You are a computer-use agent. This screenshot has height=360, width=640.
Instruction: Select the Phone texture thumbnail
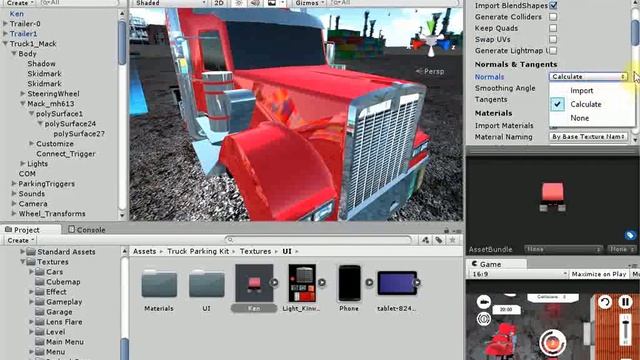(x=349, y=283)
